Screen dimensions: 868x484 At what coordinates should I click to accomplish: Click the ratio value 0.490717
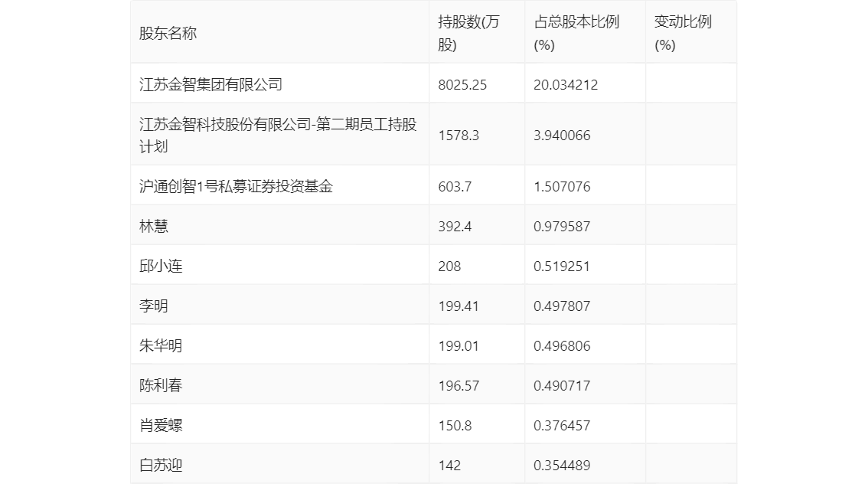coord(562,386)
